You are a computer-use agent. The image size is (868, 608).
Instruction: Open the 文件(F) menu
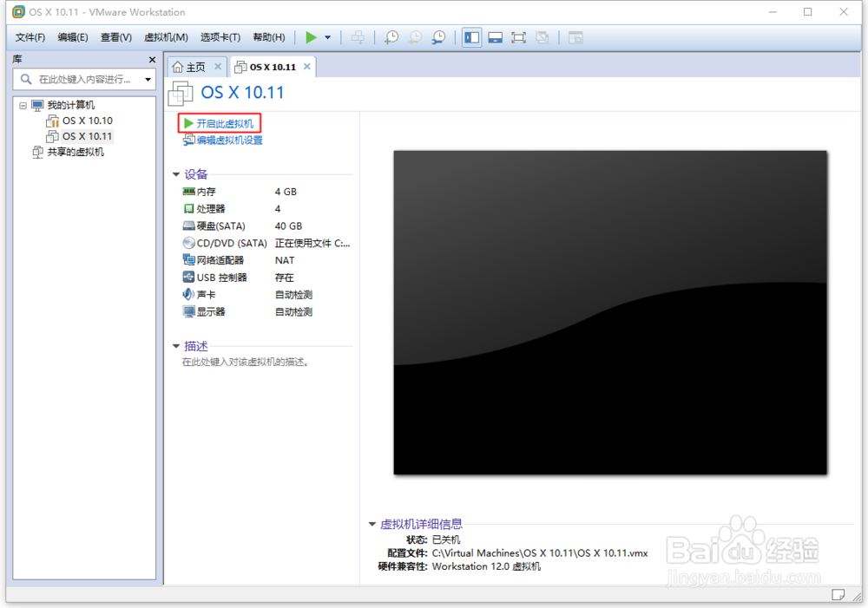(x=30, y=37)
